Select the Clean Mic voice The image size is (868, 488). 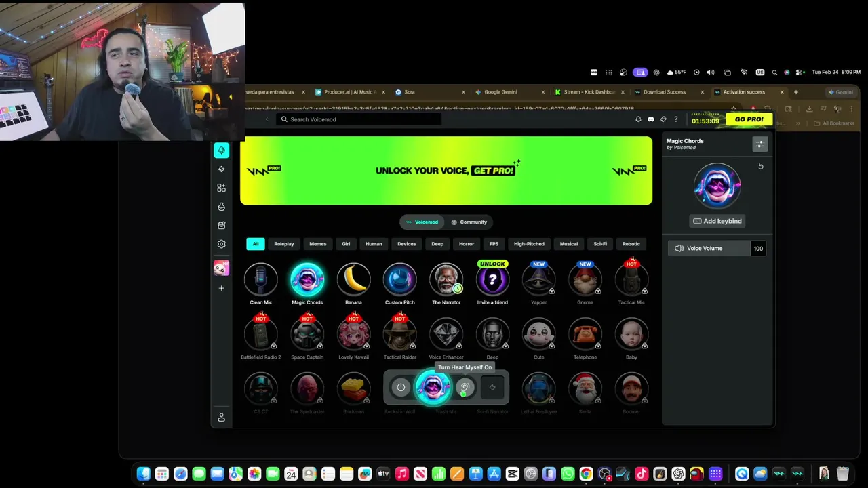click(x=261, y=280)
